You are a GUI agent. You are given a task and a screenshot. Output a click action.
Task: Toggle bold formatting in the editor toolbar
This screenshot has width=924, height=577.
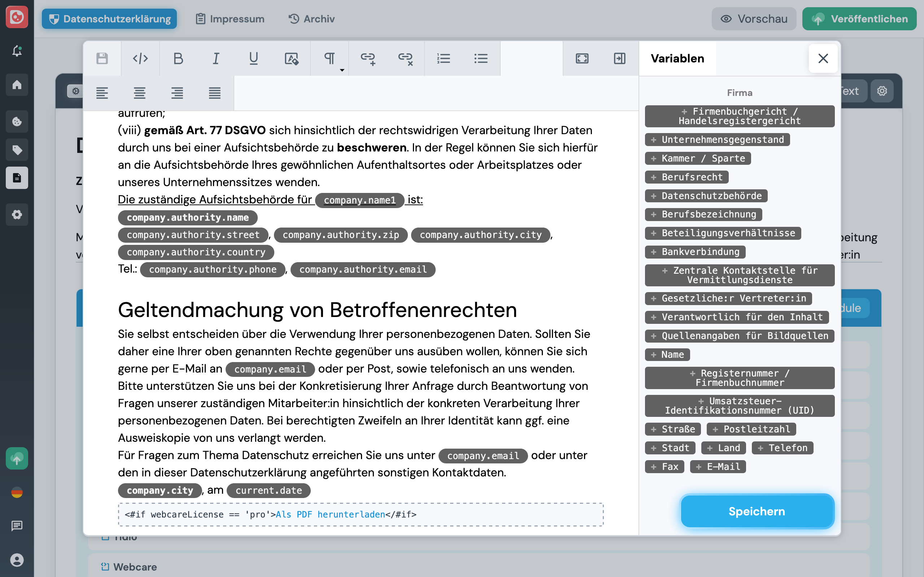[178, 59]
